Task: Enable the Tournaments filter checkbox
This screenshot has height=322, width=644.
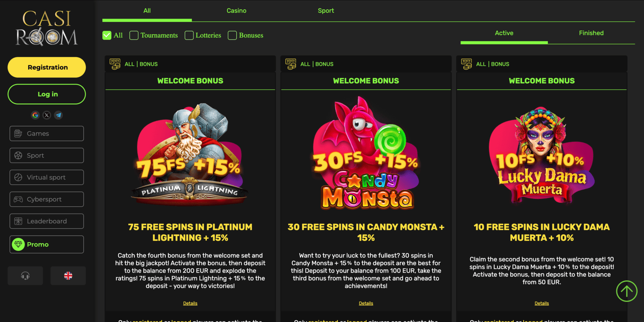Action: point(134,35)
